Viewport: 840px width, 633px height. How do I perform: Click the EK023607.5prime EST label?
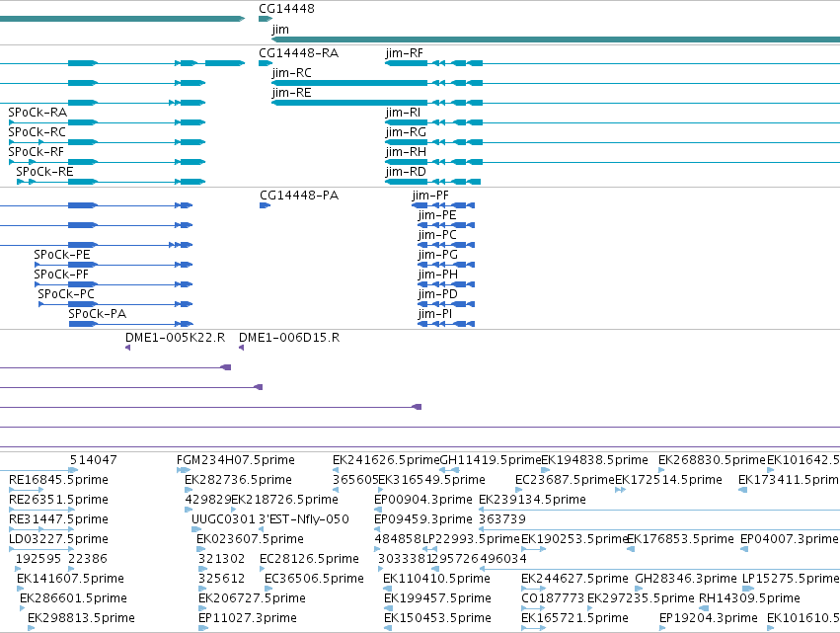pos(250,540)
